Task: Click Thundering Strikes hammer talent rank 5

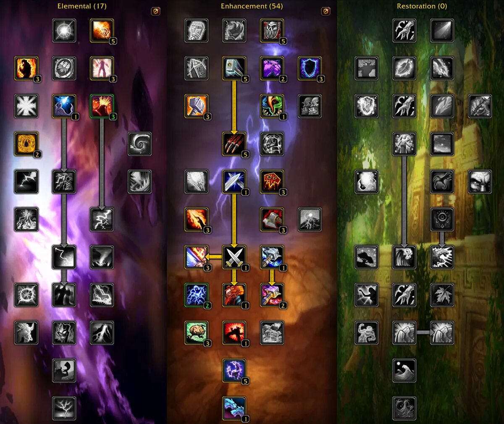Action: pos(234,68)
